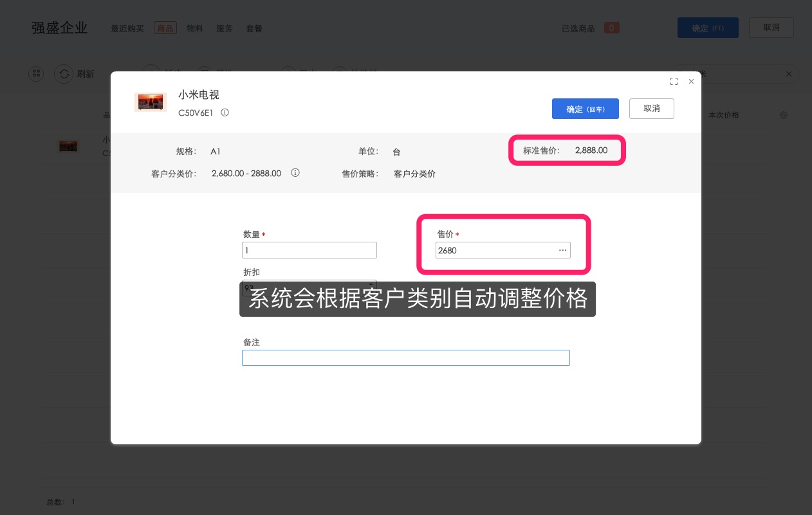Open column settings gear above 本次价格
The image size is (812, 515).
pyautogui.click(x=784, y=115)
